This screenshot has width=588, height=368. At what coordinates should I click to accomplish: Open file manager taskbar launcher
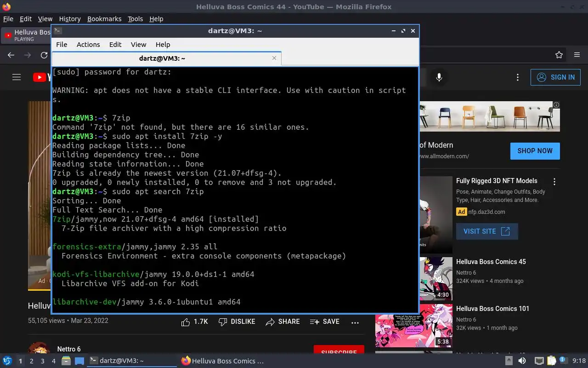point(66,361)
